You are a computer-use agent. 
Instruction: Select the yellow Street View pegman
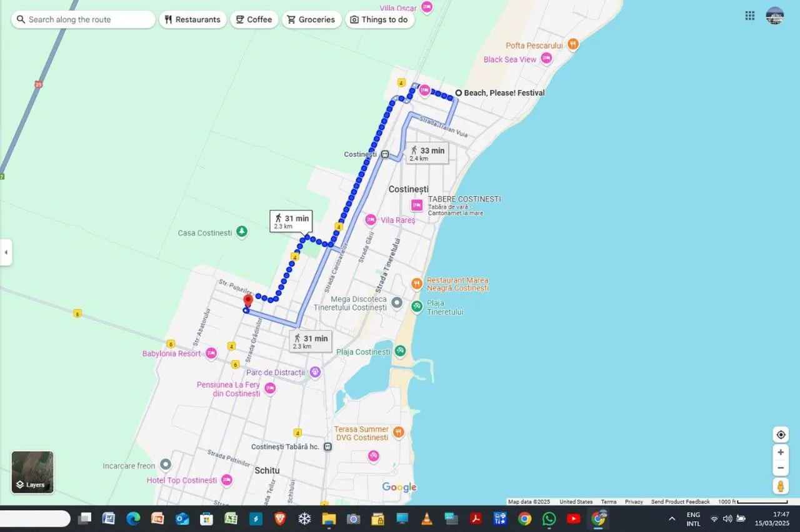coord(781,486)
